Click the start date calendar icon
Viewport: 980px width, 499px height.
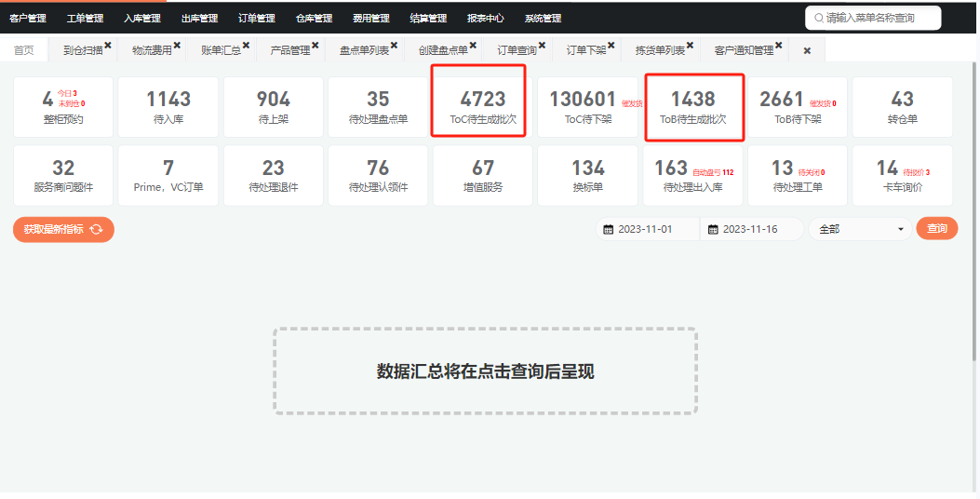[x=608, y=230]
